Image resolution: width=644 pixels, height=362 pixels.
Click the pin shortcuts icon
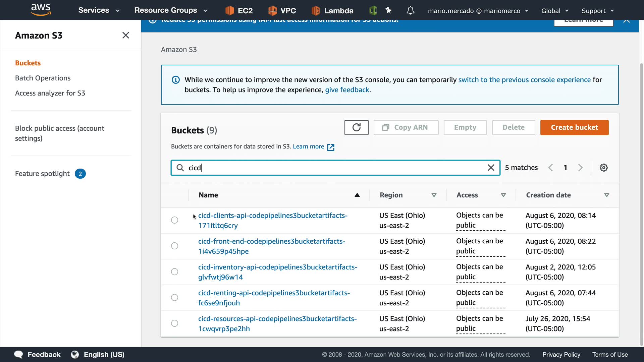(x=388, y=11)
